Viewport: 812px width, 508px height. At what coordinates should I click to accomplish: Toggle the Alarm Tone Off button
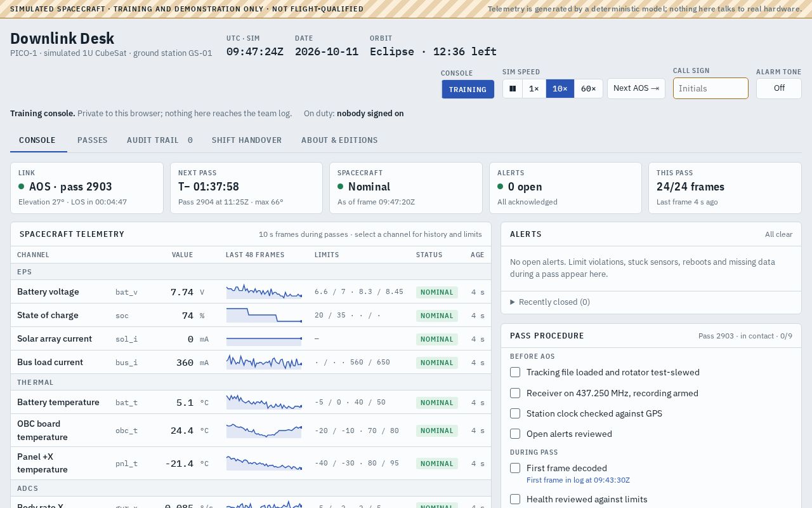point(779,88)
